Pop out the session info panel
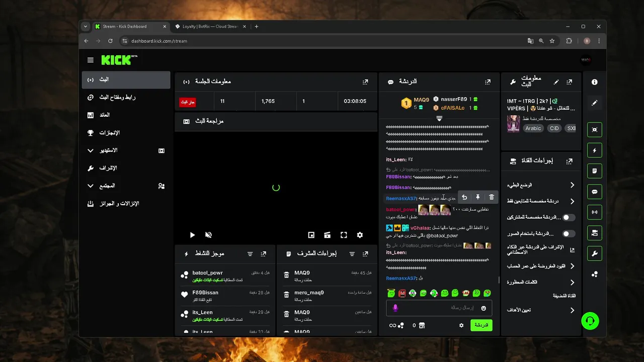This screenshot has width=644, height=362. coord(366,82)
